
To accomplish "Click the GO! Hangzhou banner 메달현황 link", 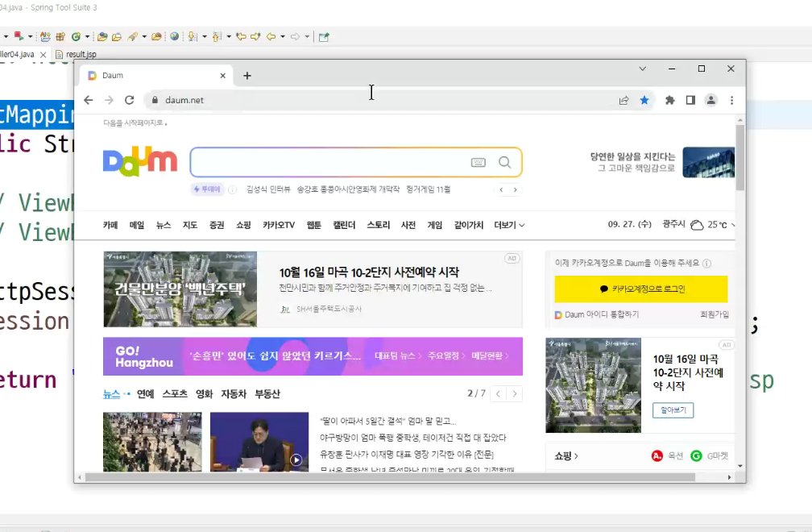I will click(x=490, y=355).
